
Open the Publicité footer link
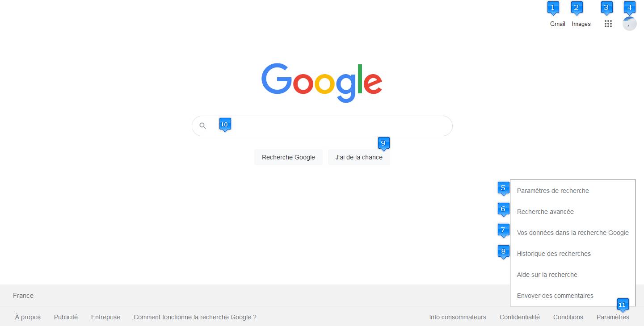pos(66,317)
